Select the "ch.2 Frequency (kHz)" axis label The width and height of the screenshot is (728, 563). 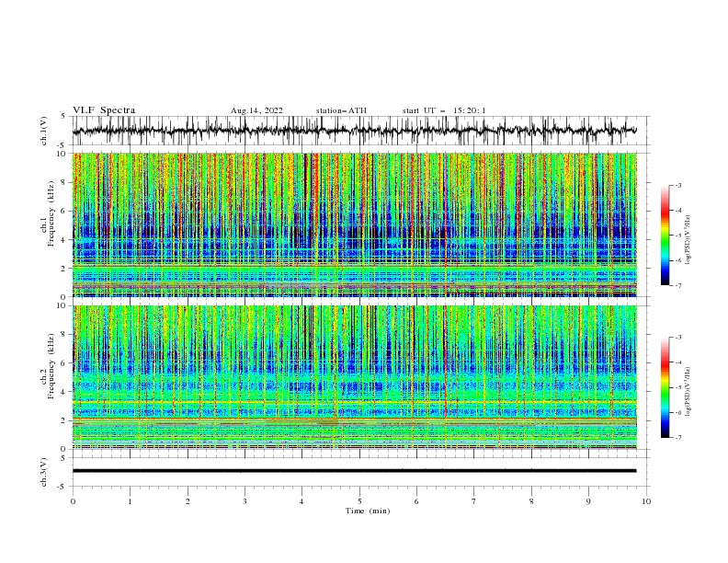pos(48,365)
